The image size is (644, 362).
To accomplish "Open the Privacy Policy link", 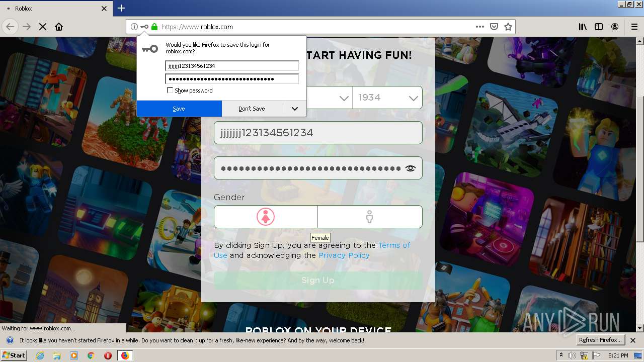I will 344,255.
